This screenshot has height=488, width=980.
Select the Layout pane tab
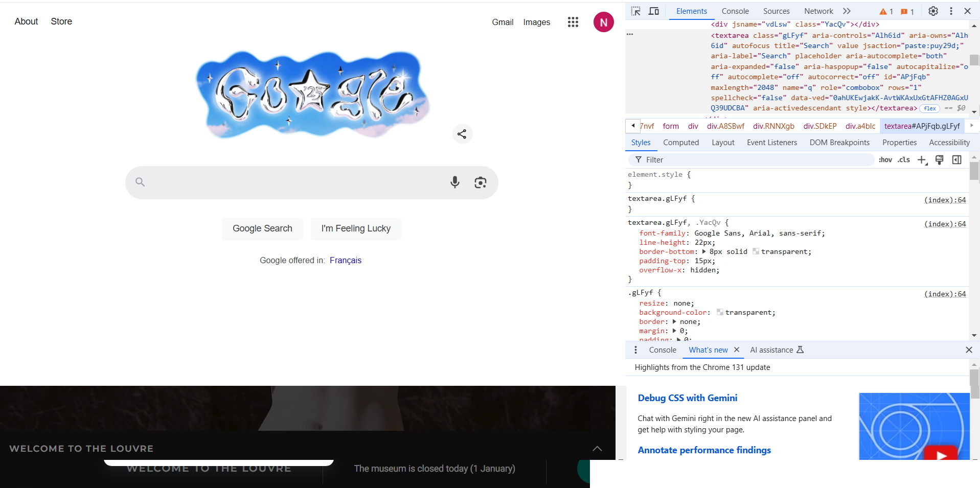pyautogui.click(x=723, y=143)
